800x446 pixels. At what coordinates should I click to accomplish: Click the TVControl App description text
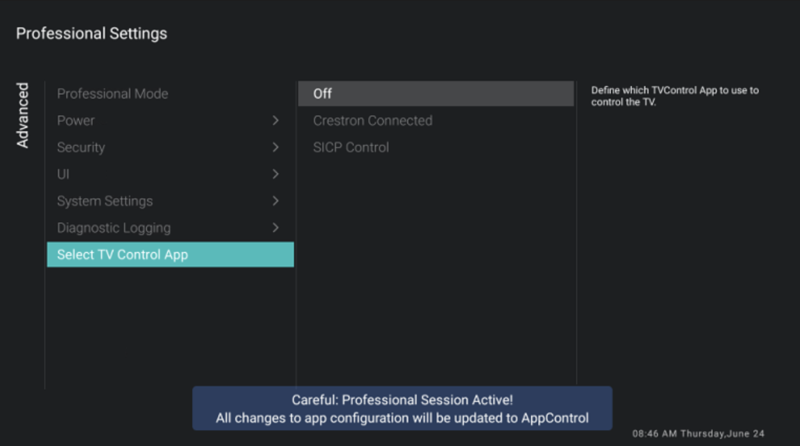pyautogui.click(x=675, y=96)
